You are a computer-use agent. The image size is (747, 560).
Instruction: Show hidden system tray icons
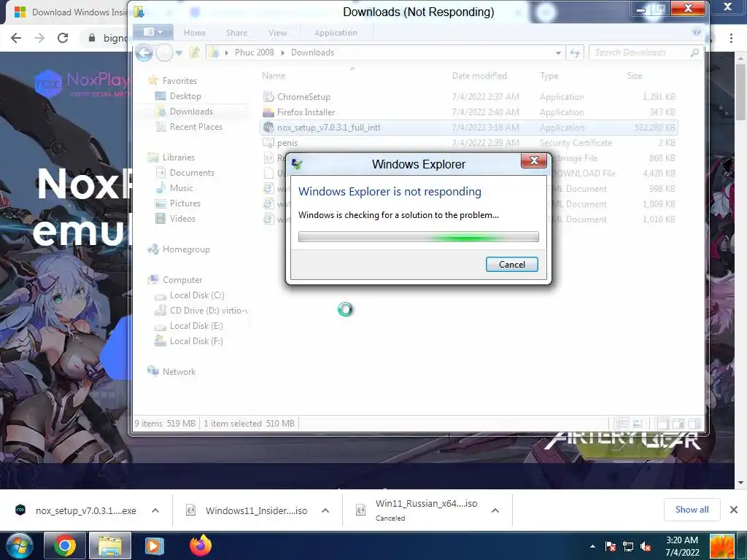pyautogui.click(x=592, y=546)
